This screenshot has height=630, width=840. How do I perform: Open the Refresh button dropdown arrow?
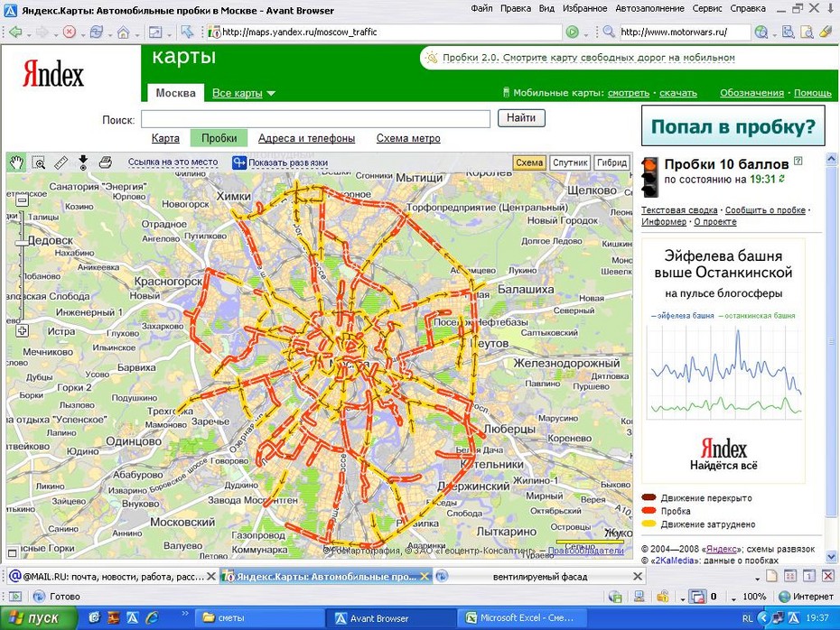coord(110,35)
